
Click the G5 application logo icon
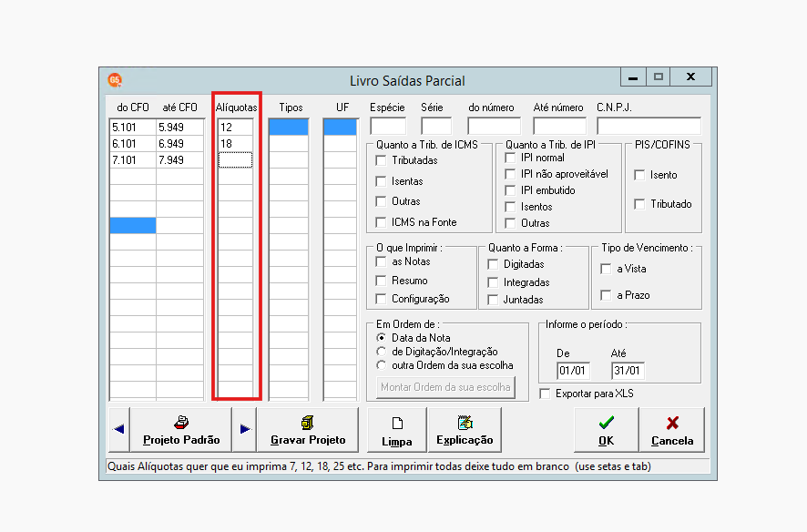point(114,80)
